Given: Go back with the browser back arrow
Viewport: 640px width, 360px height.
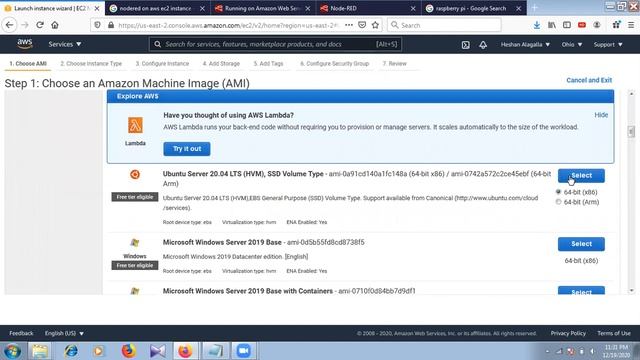Looking at the screenshot, I should (x=9, y=25).
